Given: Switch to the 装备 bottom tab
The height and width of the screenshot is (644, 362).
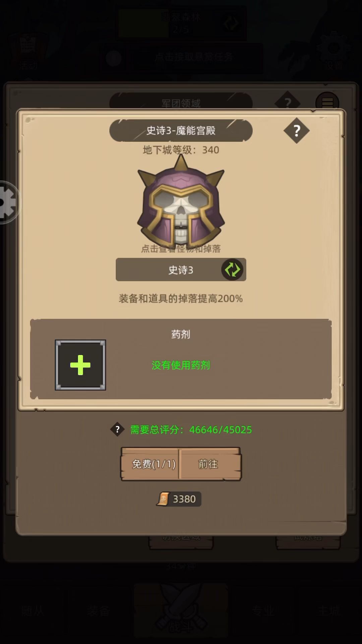Looking at the screenshot, I should click(98, 610).
